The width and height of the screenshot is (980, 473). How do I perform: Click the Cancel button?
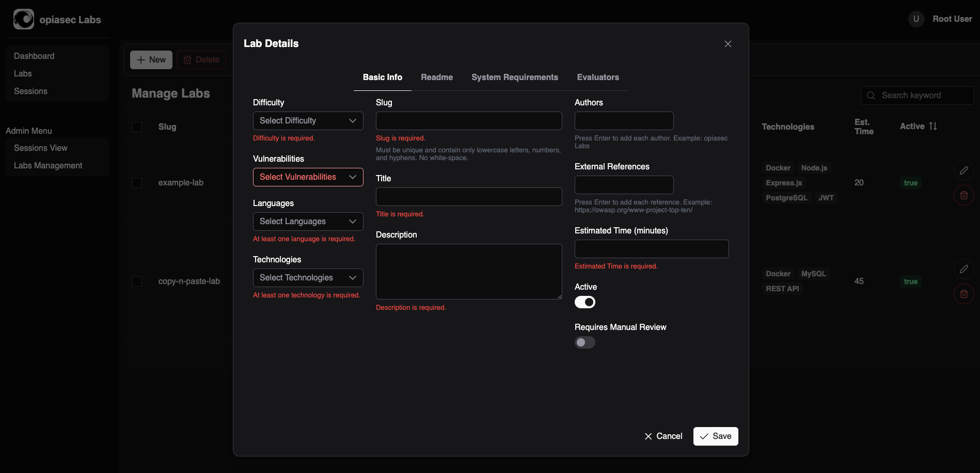[x=663, y=436]
